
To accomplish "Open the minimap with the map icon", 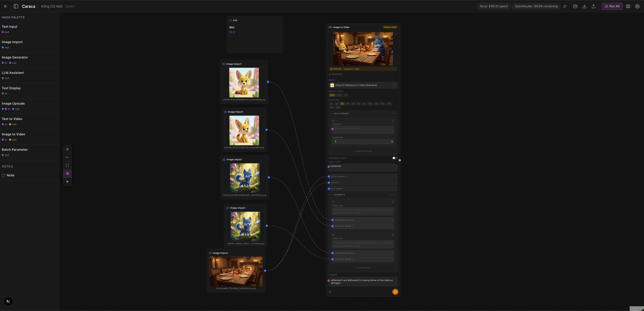I will pos(628,6).
